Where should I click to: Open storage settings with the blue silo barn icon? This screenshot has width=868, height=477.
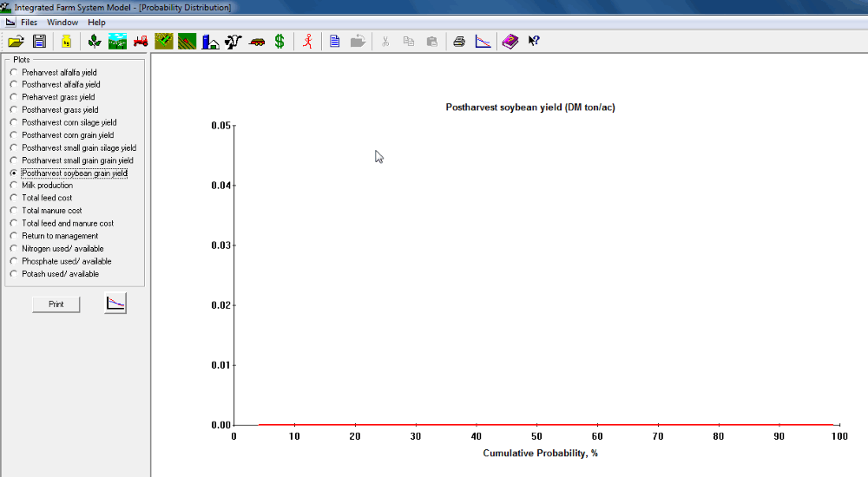(x=210, y=42)
